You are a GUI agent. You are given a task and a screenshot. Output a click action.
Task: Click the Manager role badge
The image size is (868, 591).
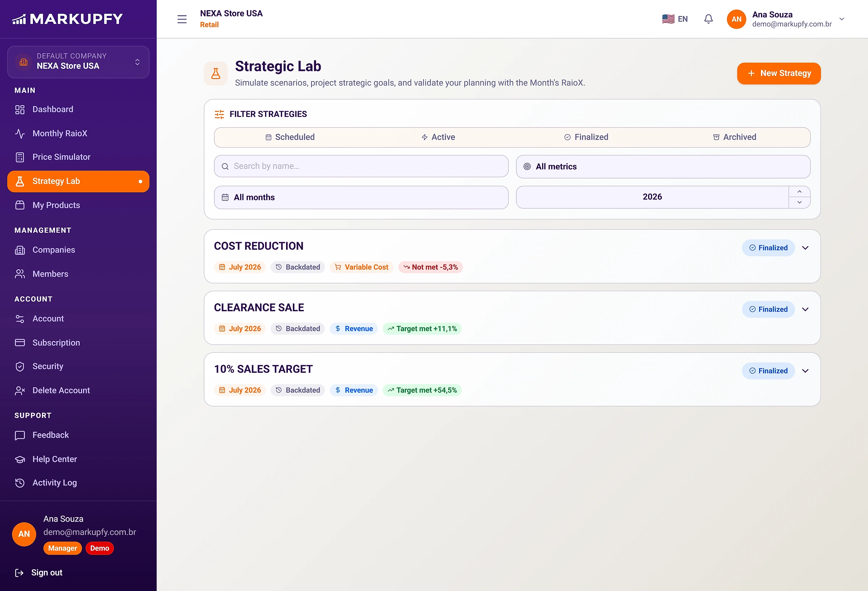(x=62, y=548)
